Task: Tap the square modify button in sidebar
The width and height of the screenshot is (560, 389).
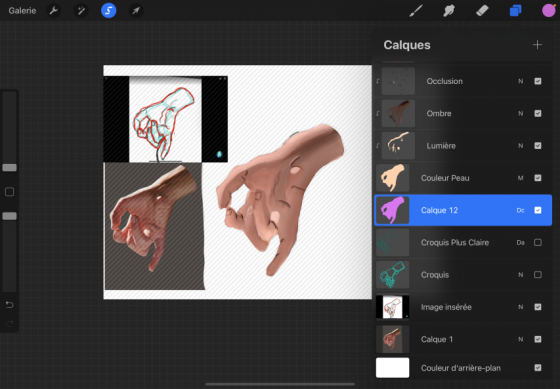Action: tap(10, 192)
